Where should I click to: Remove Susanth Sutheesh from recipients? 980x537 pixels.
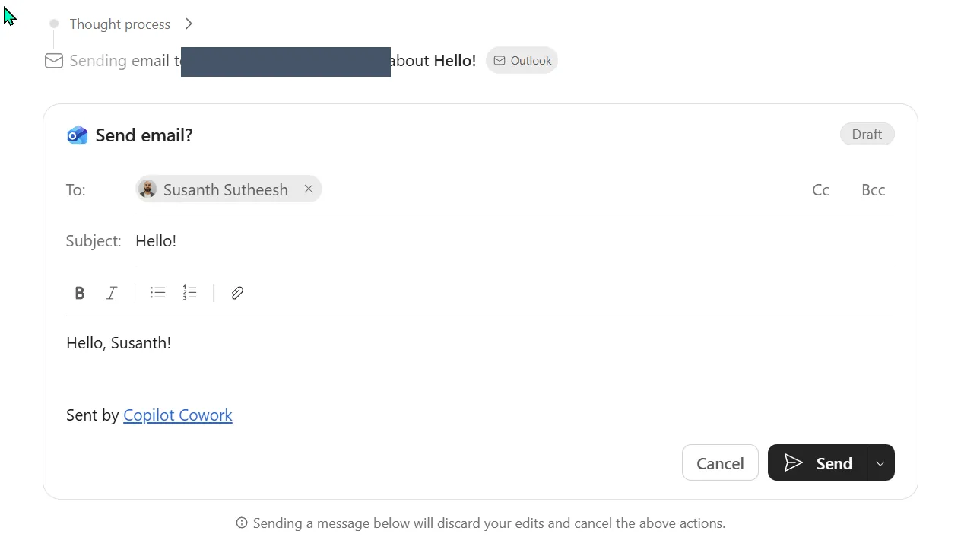coord(309,189)
